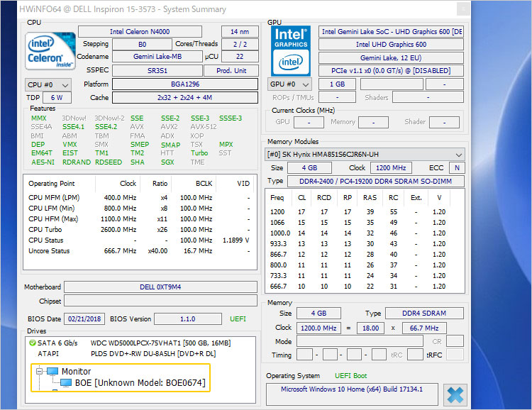Click the empty Memory Mode field
The image size is (532, 410).
[x=360, y=341]
